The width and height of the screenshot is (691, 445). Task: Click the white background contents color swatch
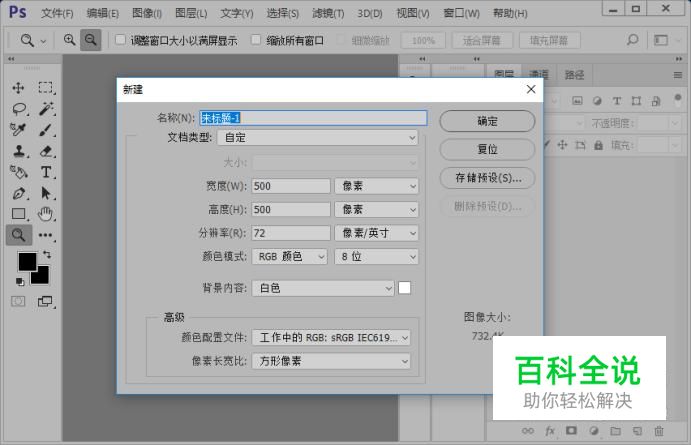(405, 288)
